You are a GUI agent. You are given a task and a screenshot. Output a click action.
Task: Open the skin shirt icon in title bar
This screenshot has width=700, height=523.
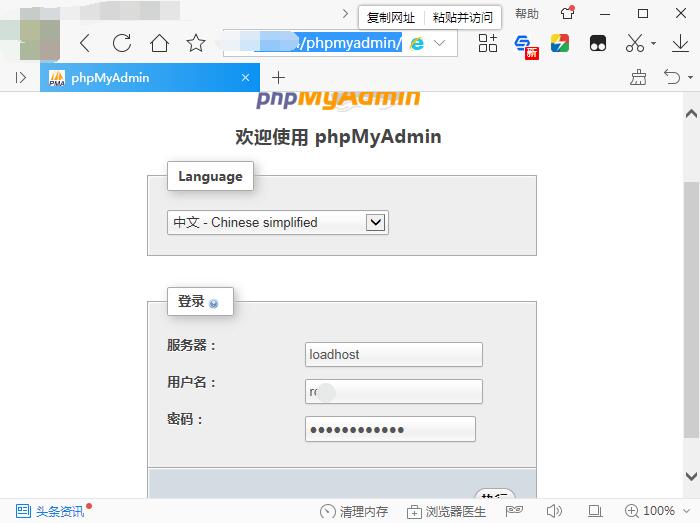tap(568, 12)
